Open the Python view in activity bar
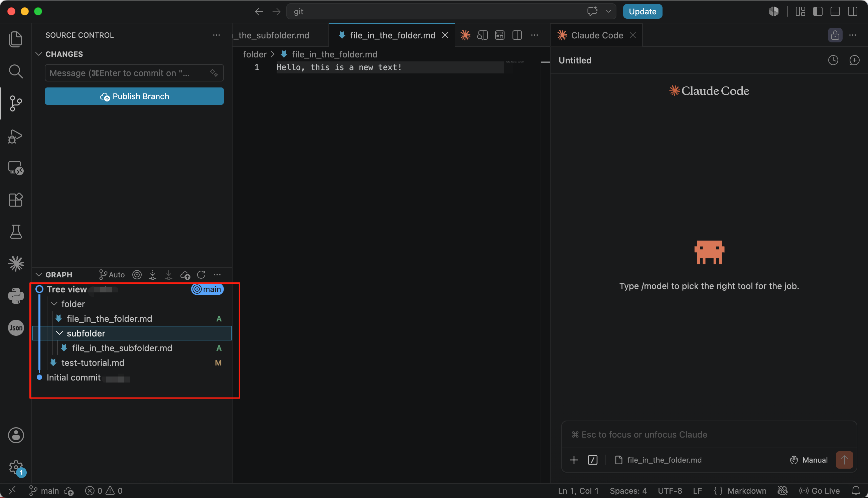This screenshot has height=498, width=868. (x=16, y=296)
